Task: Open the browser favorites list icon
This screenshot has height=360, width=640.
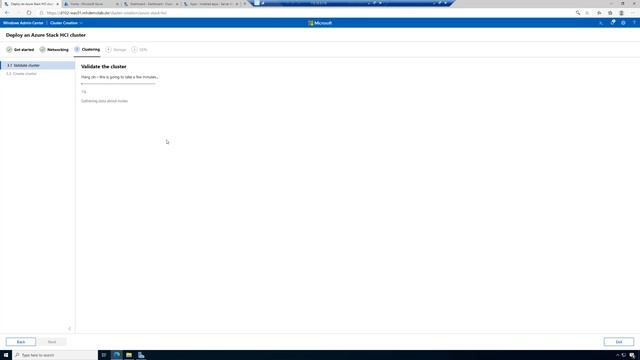Action: click(x=599, y=13)
